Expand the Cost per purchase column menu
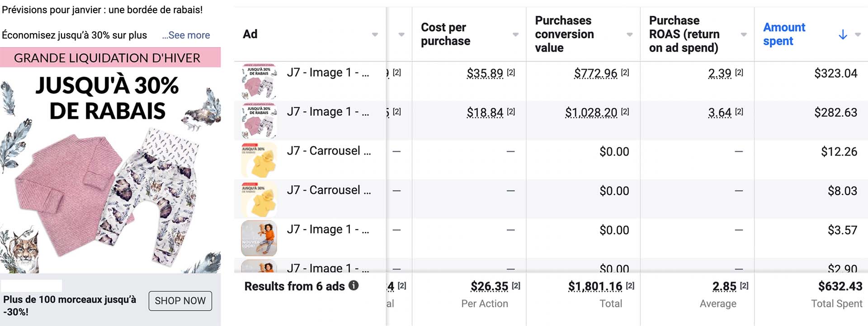The height and width of the screenshot is (326, 868). point(515,35)
